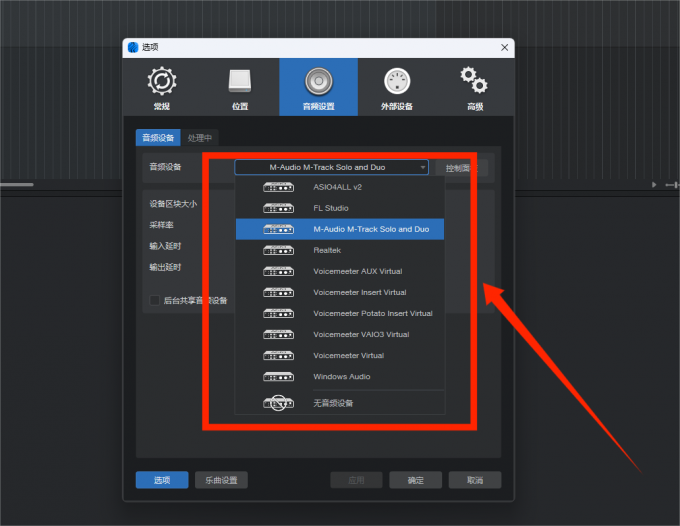Click the device icon beside Voicemeeter Insert Virtual
This screenshot has width=680, height=526.
pyautogui.click(x=278, y=292)
